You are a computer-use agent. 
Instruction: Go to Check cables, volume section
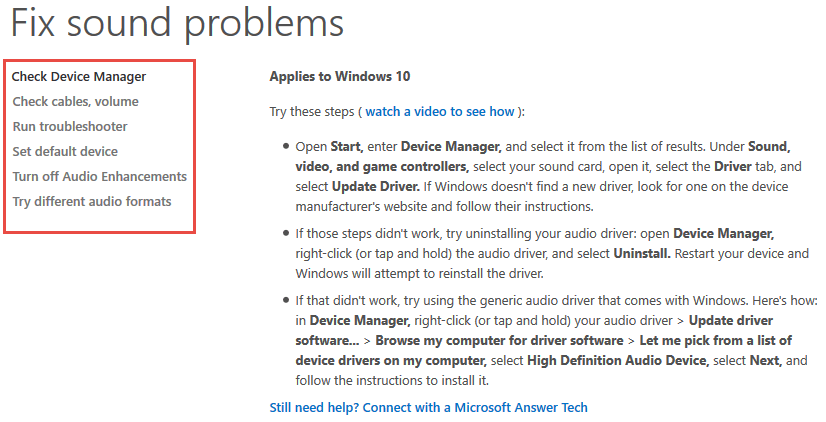[x=75, y=102]
